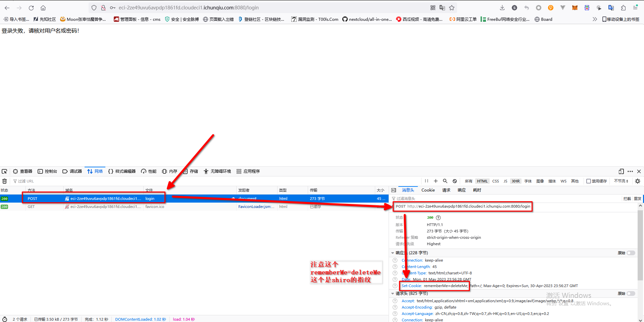
Task: Click the element picker icon in devtools
Action: (x=4, y=171)
